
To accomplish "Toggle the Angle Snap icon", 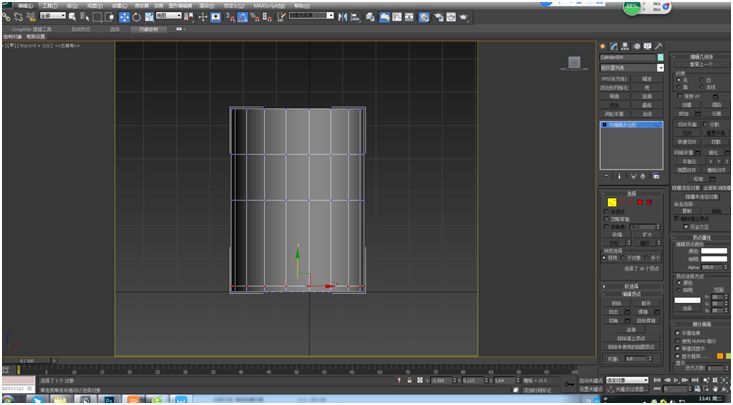I will click(243, 17).
